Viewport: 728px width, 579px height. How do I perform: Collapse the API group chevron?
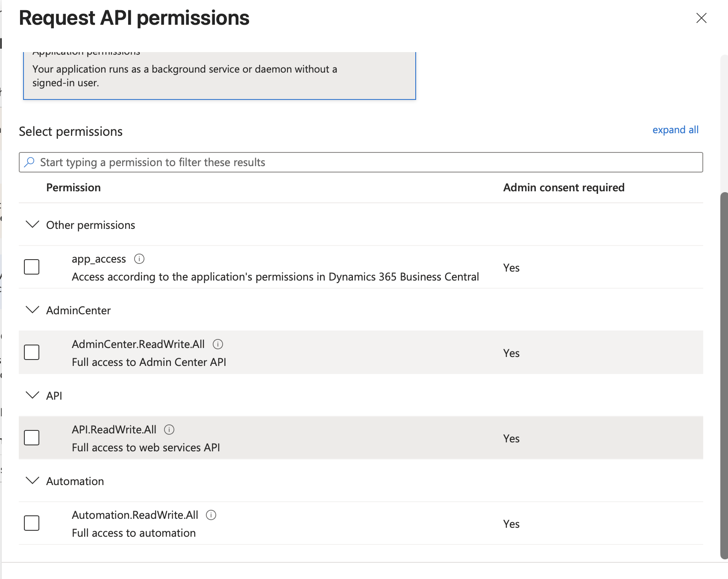(32, 395)
